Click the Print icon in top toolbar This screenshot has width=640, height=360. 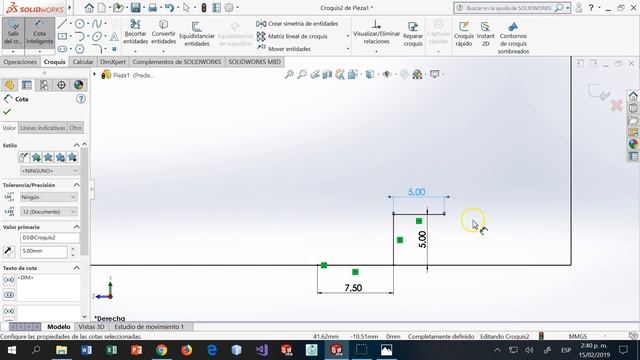coord(153,7)
